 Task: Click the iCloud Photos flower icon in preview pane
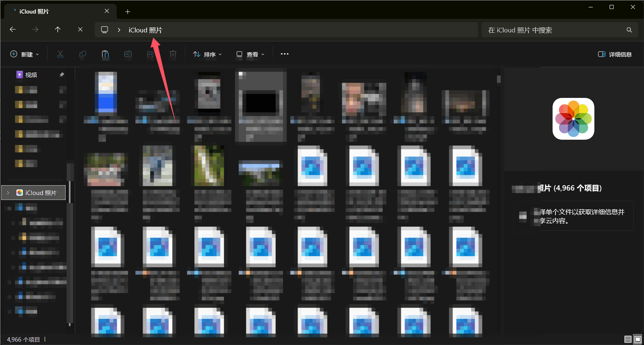[x=573, y=119]
